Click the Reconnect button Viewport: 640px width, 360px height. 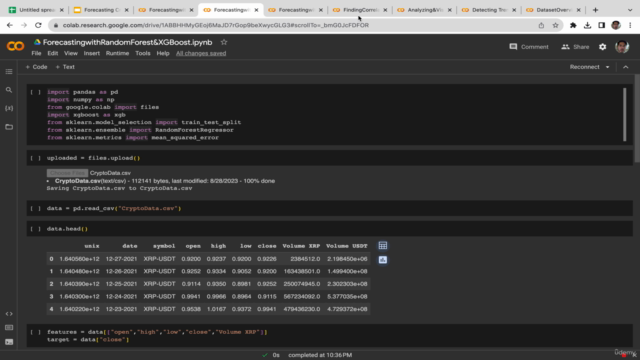pyautogui.click(x=584, y=67)
